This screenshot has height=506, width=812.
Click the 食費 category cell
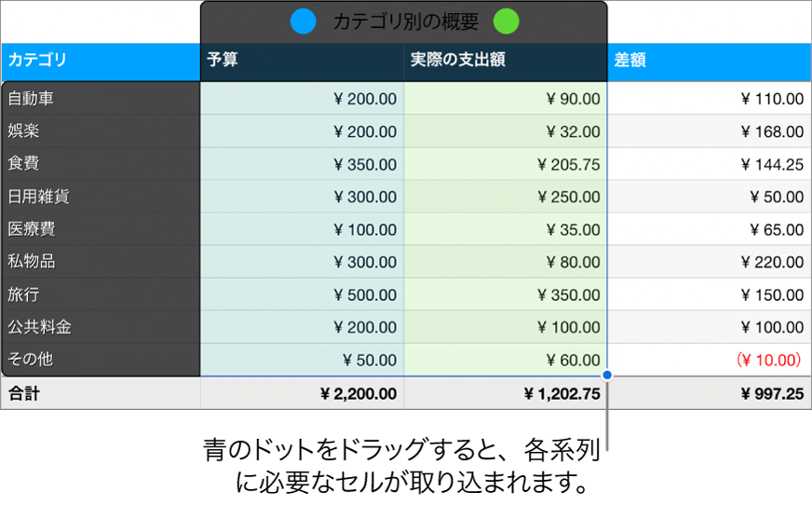tap(101, 164)
